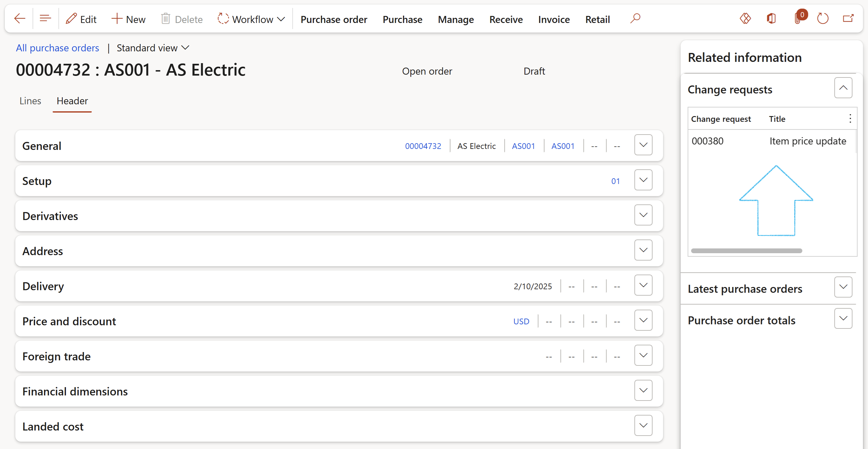
Task: Switch to the Lines tab
Action: 30,101
